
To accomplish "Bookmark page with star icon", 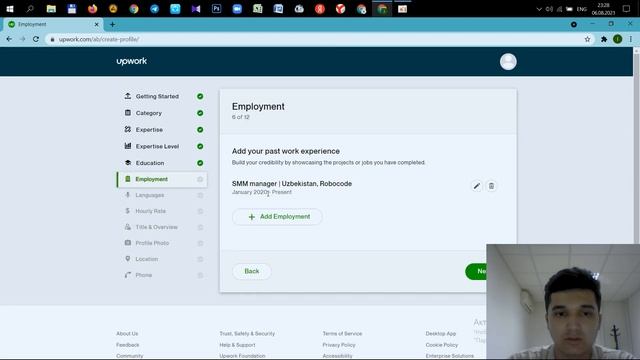I will [587, 39].
